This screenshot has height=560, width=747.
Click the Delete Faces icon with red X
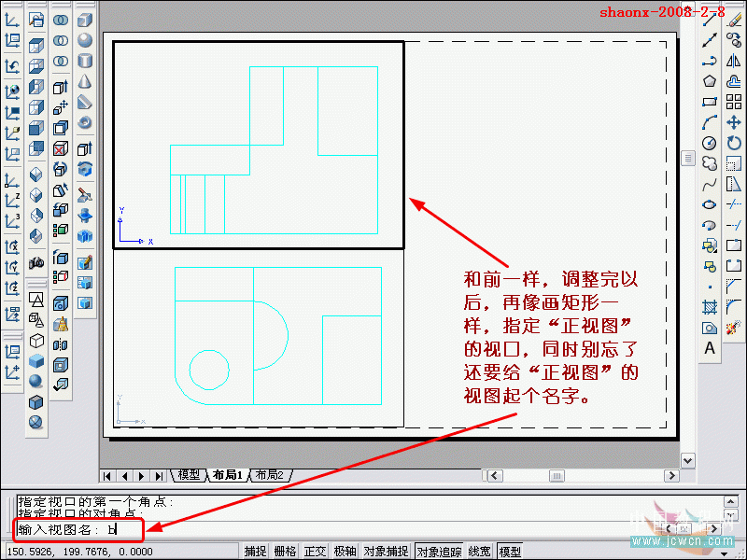coord(61,149)
